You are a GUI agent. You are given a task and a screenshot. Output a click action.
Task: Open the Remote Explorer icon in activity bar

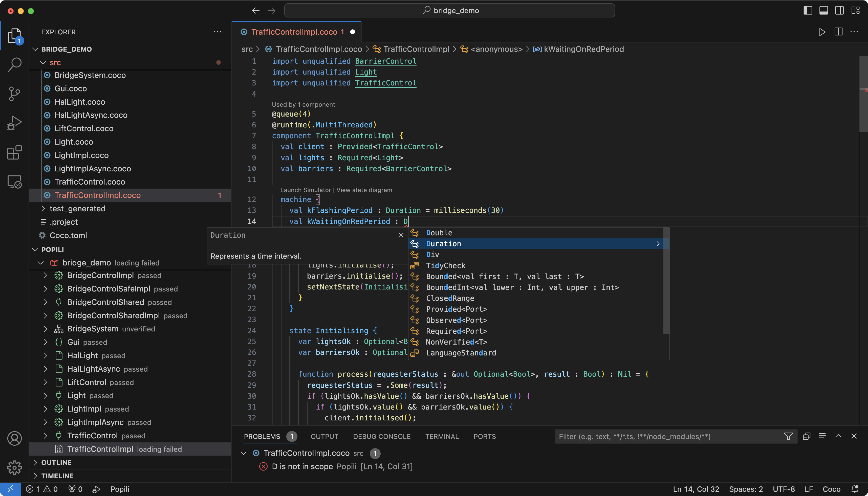(x=14, y=182)
